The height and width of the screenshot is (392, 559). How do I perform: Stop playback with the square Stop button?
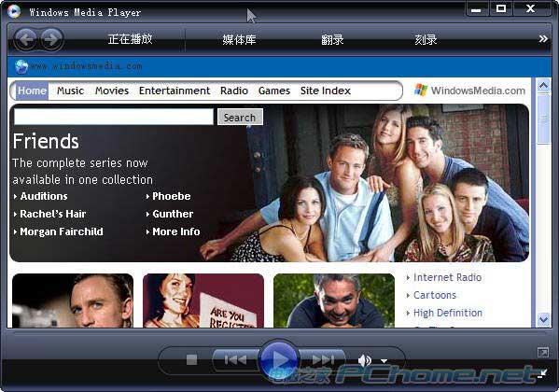(192, 359)
